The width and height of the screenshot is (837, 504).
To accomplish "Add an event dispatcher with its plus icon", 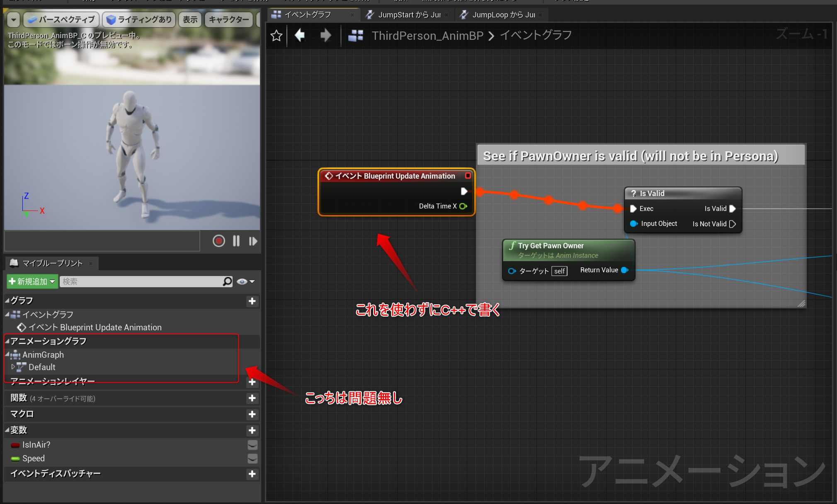I will click(x=252, y=474).
